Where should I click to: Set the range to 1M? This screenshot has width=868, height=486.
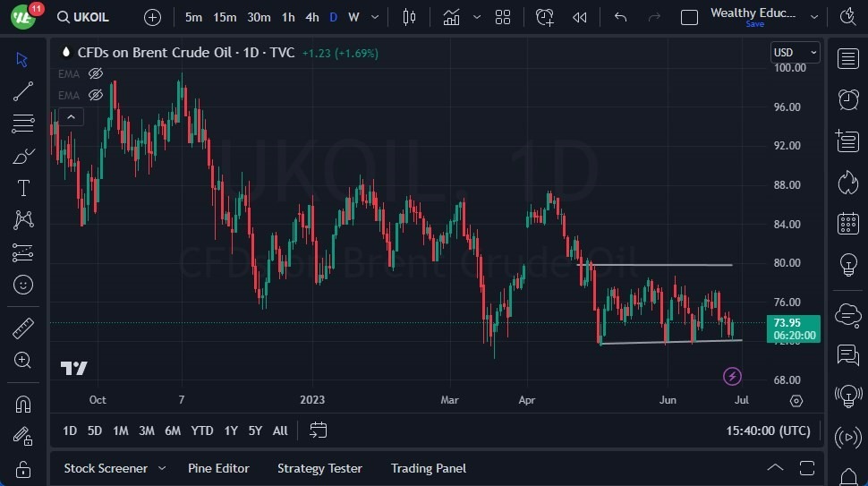[x=120, y=431]
